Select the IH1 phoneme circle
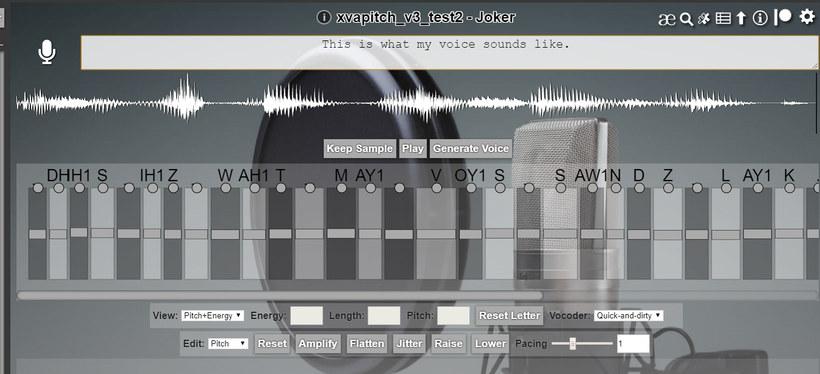This screenshot has height=374, width=820. click(152, 188)
